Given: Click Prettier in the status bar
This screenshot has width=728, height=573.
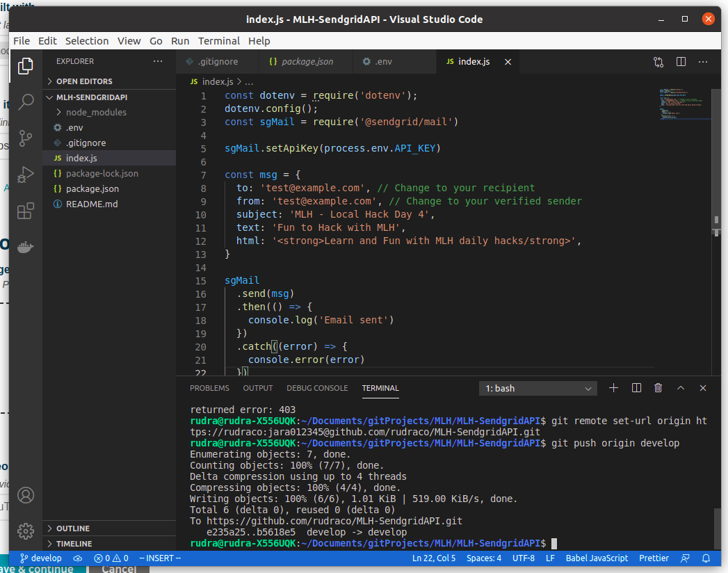Looking at the screenshot, I should tap(654, 558).
